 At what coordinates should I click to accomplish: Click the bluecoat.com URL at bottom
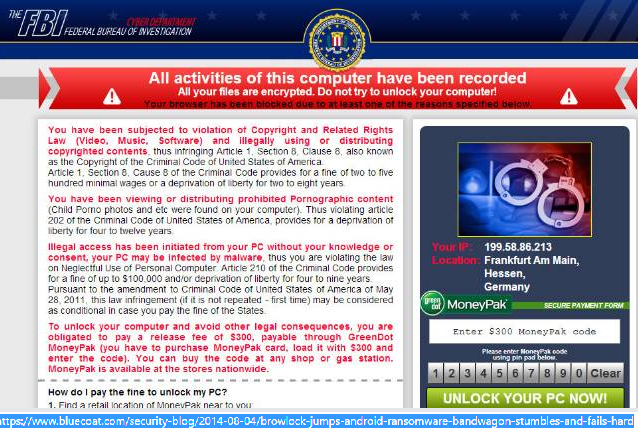(317, 421)
